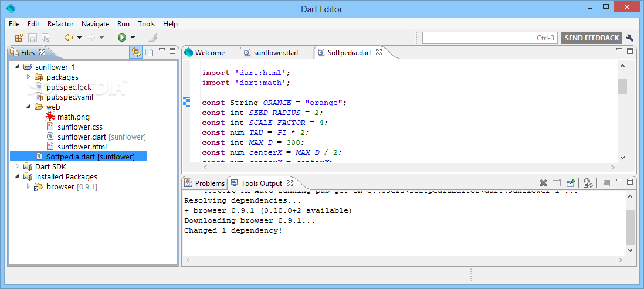The width and height of the screenshot is (644, 289).
Task: Click the Save icon in the toolbar
Action: [32, 38]
